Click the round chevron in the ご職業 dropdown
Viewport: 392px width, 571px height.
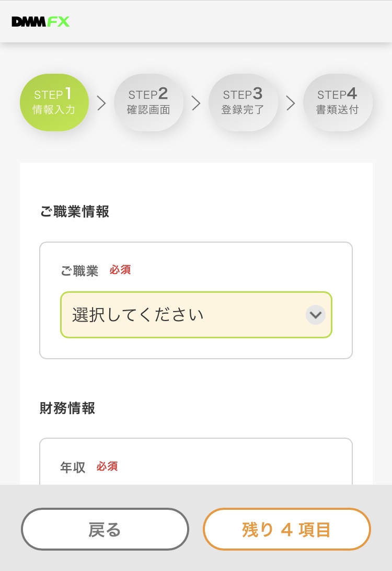(316, 315)
